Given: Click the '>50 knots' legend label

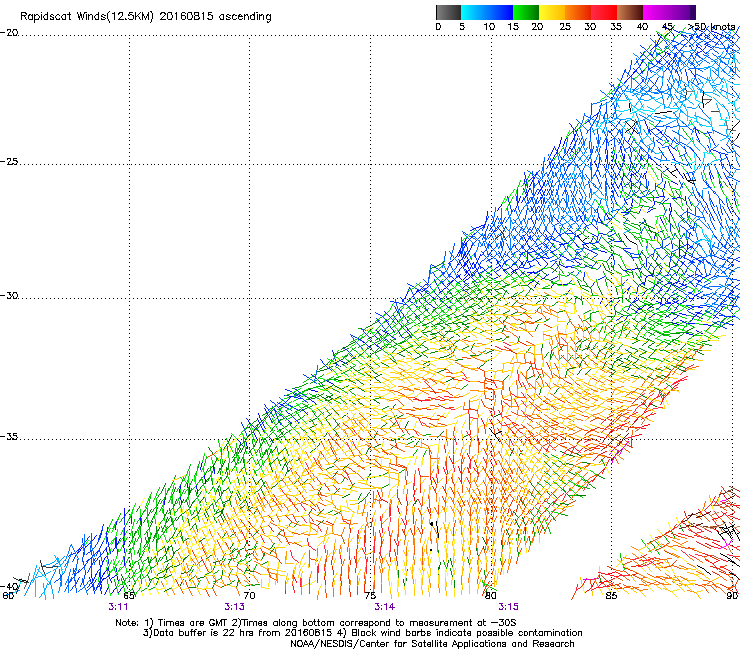Looking at the screenshot, I should point(711,27).
